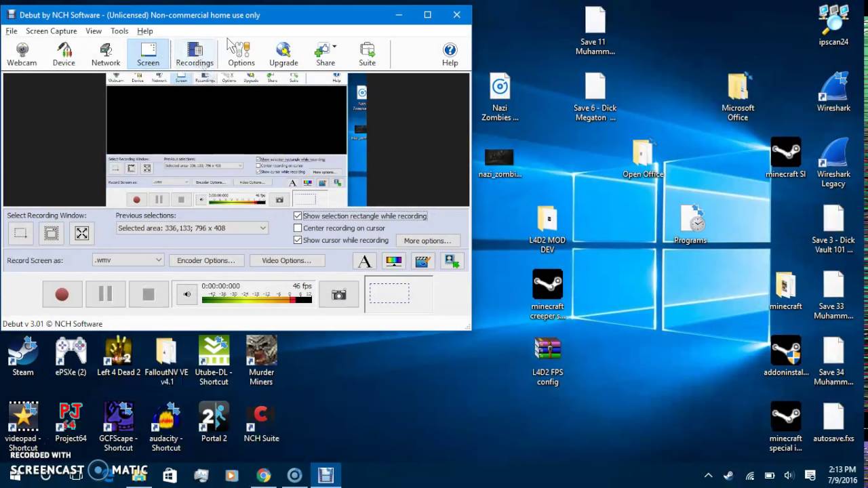Click the Debut taskbar button

click(x=325, y=475)
